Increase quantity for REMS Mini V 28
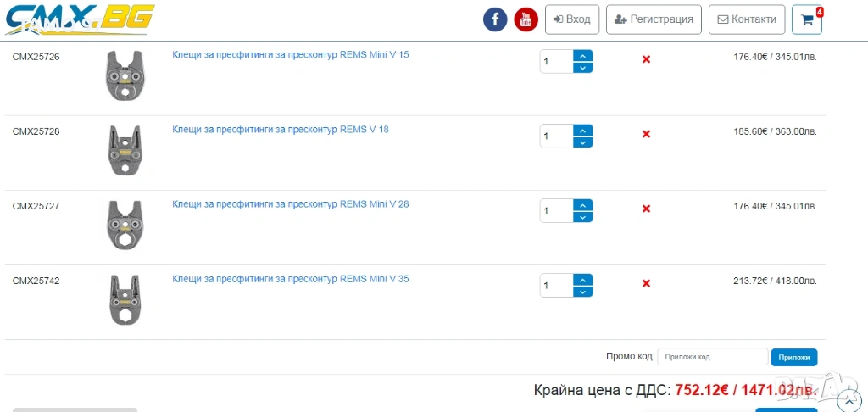The height and width of the screenshot is (412, 868). pyautogui.click(x=583, y=205)
